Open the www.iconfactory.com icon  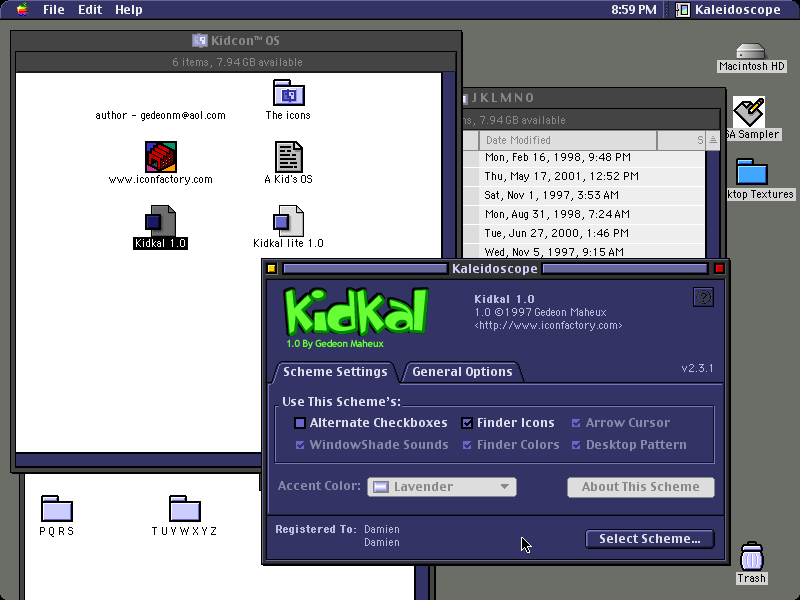(x=161, y=157)
